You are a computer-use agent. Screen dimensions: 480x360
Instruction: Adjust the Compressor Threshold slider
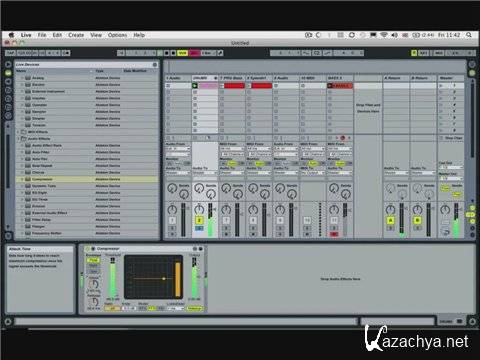pyautogui.click(x=113, y=278)
